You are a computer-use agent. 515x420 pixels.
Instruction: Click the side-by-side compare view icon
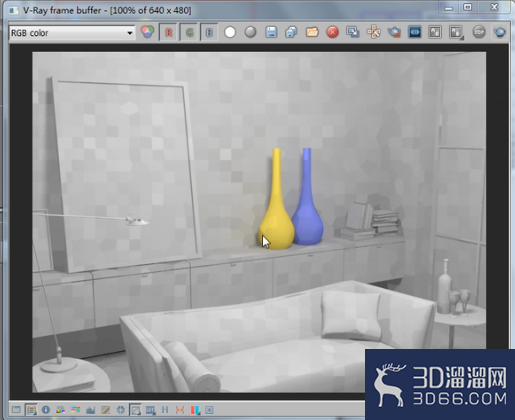435,32
